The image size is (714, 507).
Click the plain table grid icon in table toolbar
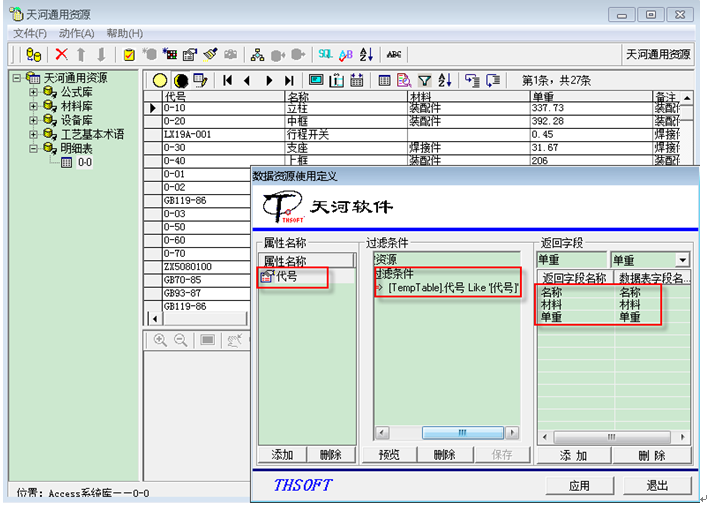click(384, 81)
